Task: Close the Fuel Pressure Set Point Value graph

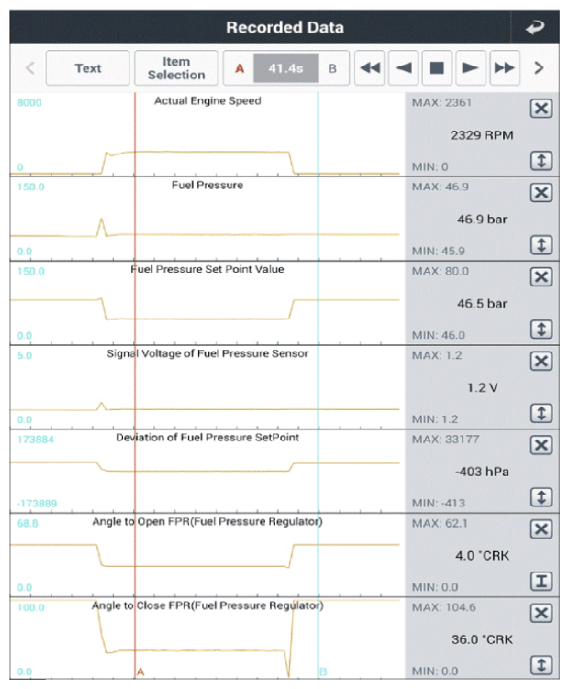Action: point(541,277)
